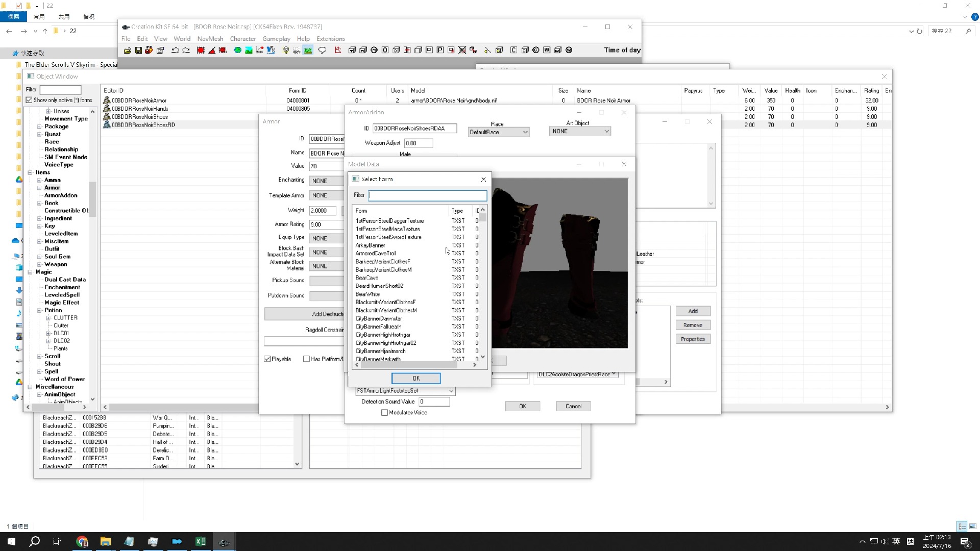Screen dimensions: 980x551
Task: Click the Select Form Filter field
Action: coord(427,195)
